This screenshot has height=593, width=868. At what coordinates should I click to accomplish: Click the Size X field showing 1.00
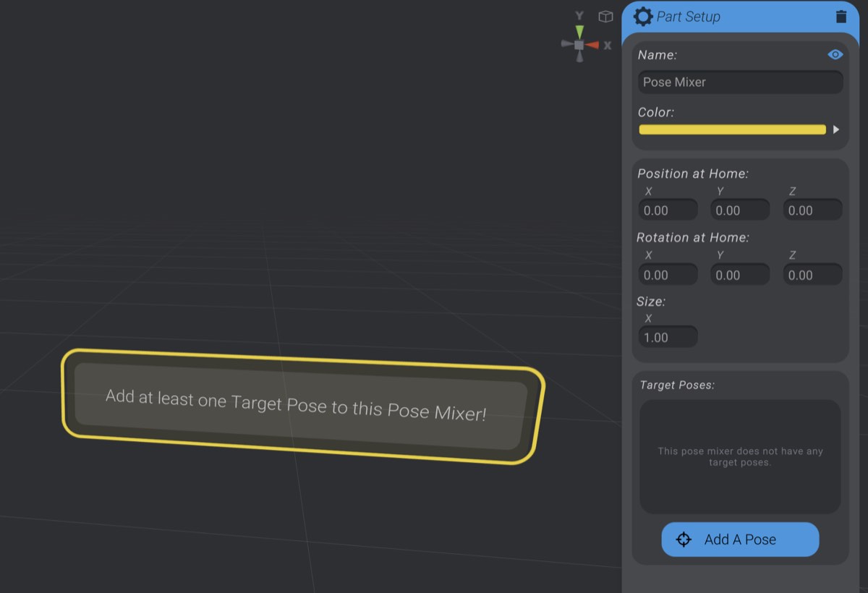pyautogui.click(x=668, y=336)
